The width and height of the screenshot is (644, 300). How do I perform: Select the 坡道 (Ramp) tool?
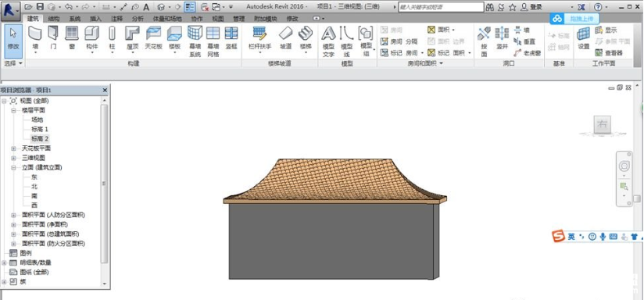click(x=285, y=38)
